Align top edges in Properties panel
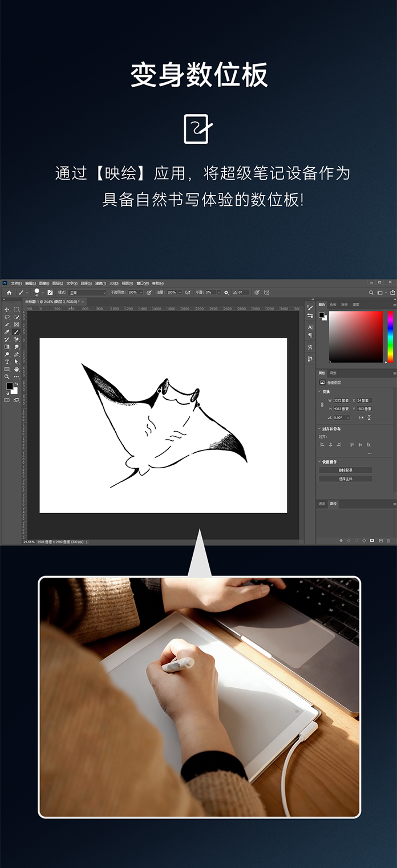Screen dimensions: 397x868 pos(351,444)
